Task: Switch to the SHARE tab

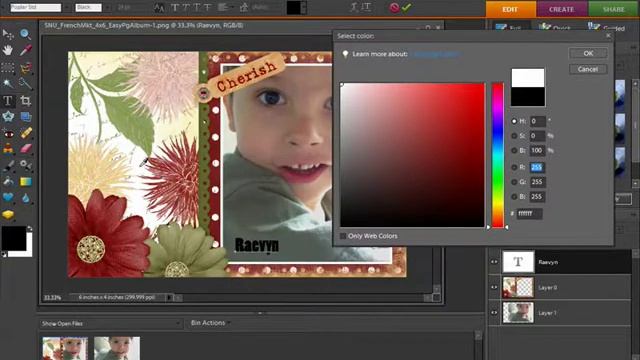Action: [614, 9]
